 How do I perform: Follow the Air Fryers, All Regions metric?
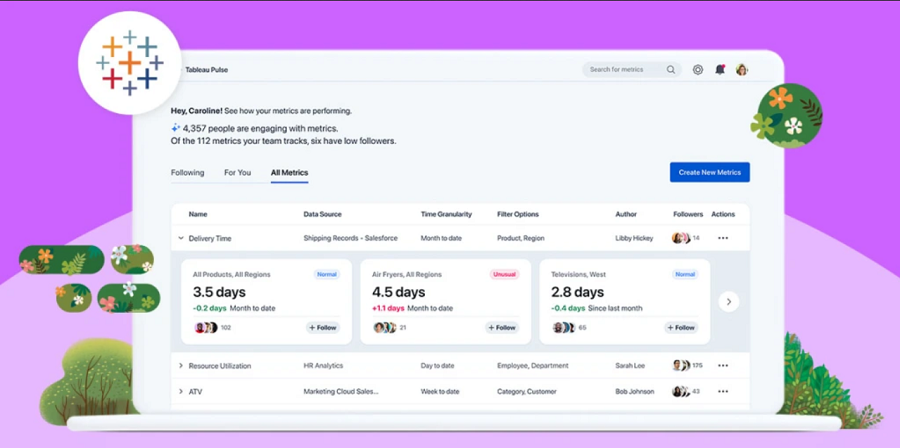point(502,327)
